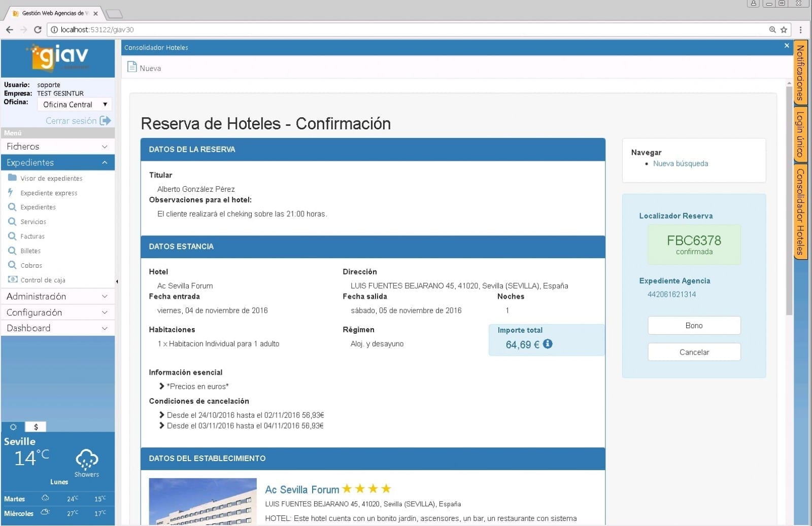The image size is (812, 526).
Task: Select the currency dollar widget tab
Action: (x=36, y=427)
